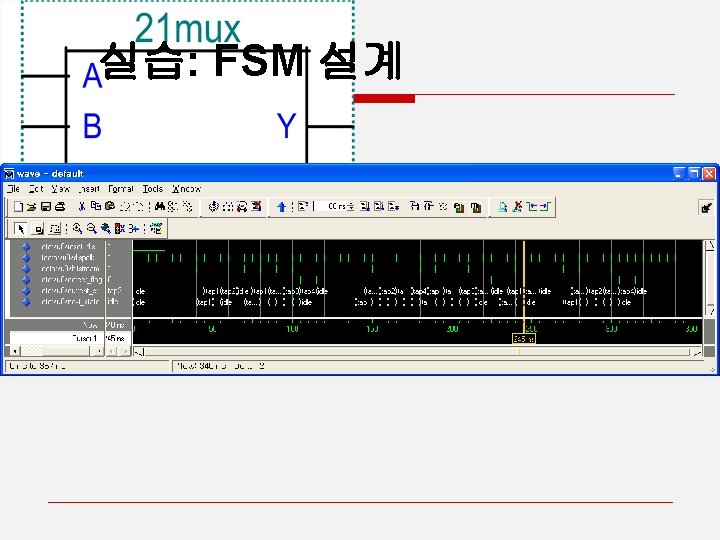Click the Find previous transition icon

533,207
